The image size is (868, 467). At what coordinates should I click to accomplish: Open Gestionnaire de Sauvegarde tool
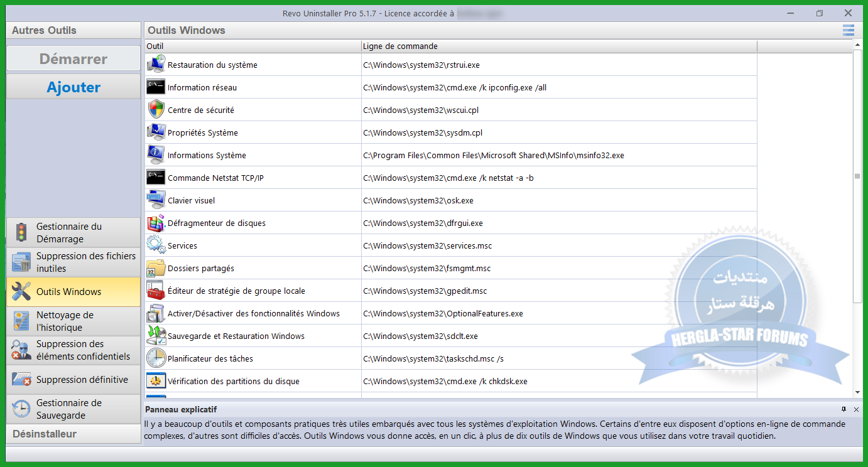73,409
